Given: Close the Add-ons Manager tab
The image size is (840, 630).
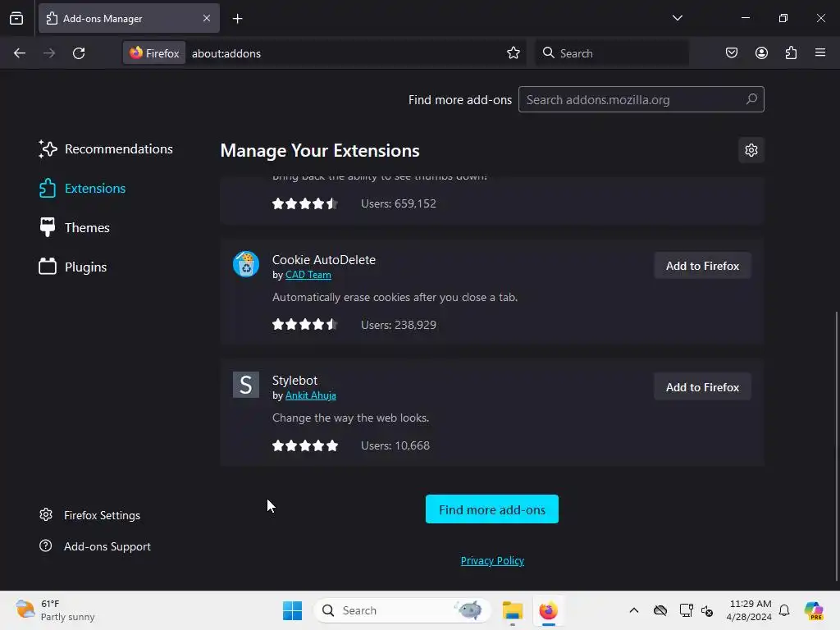Looking at the screenshot, I should [x=206, y=18].
